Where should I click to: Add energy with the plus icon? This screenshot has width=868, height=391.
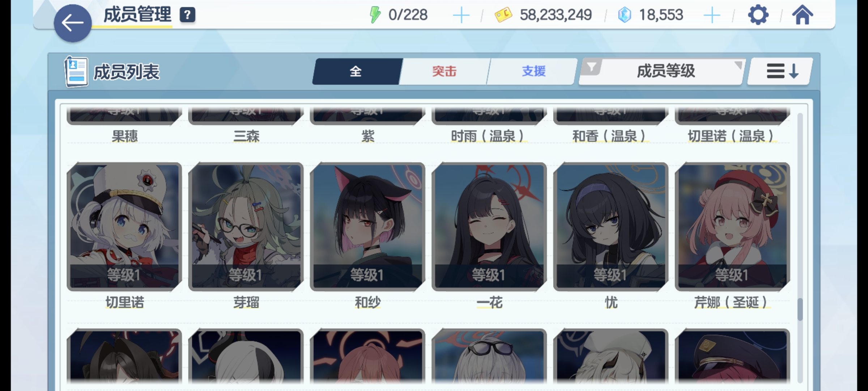[x=461, y=15]
